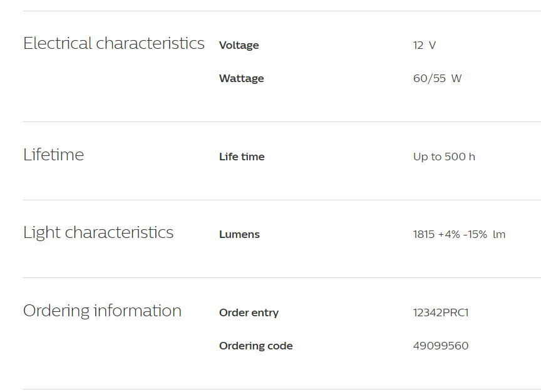Click the 12342PRC1 order entry value
Image resolution: width=541 pixels, height=392 pixels.
point(441,312)
